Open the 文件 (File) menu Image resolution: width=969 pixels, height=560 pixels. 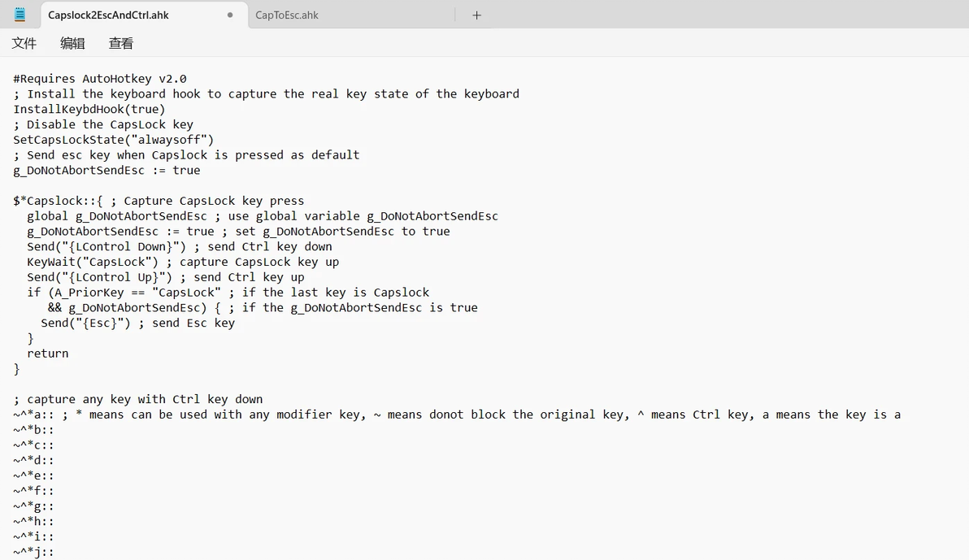24,43
